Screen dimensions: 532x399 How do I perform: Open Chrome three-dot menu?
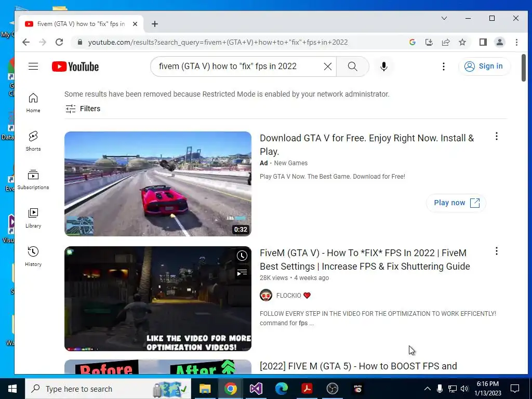point(516,42)
